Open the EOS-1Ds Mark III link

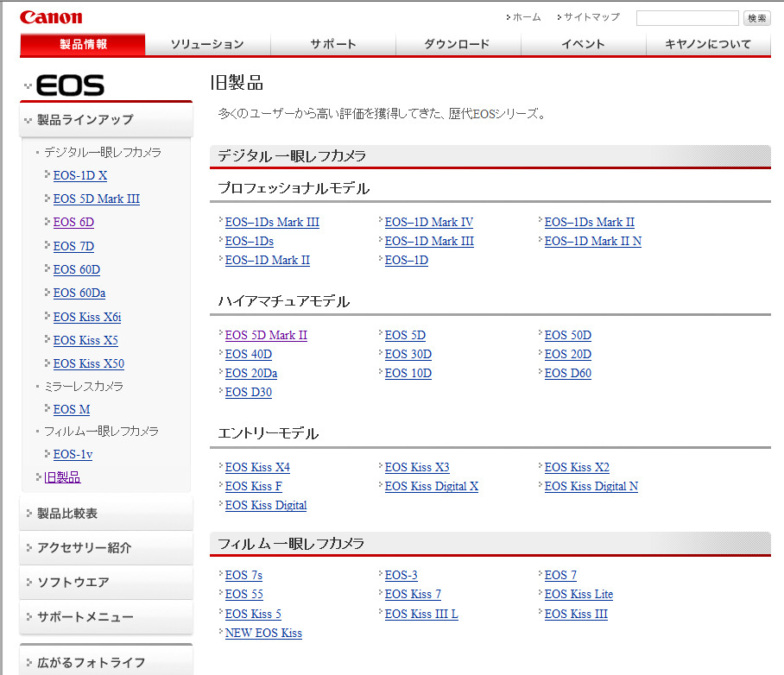[272, 222]
